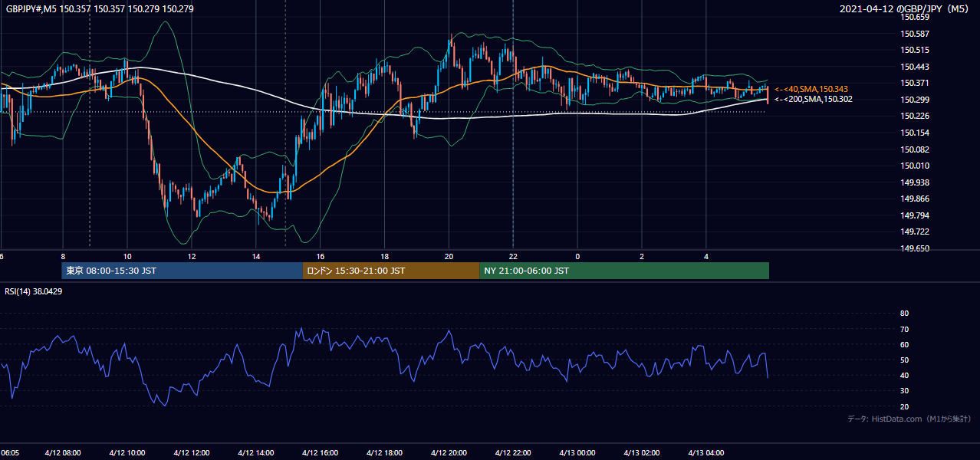Viewport: 980px width, 460px height.
Task: Select the London 15:30-21:00 JST session bar
Action: (391, 271)
